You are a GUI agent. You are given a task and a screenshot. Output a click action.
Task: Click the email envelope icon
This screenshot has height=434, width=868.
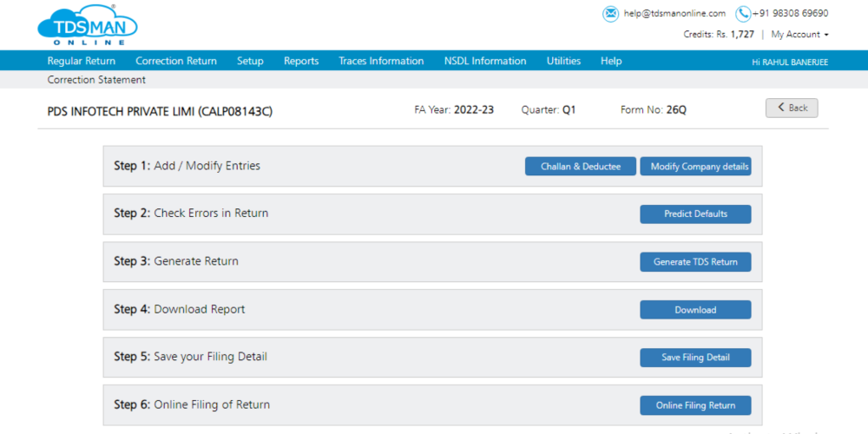(x=610, y=14)
